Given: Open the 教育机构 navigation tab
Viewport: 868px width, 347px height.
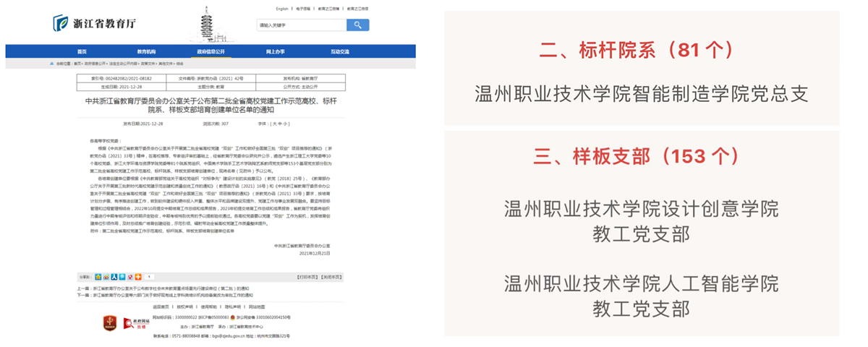Looking at the screenshot, I should pyautogui.click(x=146, y=52).
